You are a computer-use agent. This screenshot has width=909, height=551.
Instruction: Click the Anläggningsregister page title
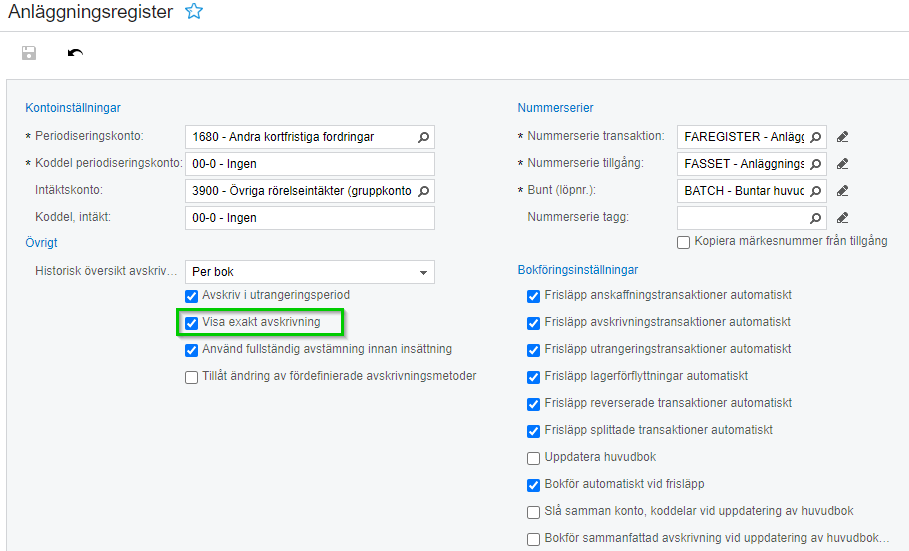coord(90,12)
